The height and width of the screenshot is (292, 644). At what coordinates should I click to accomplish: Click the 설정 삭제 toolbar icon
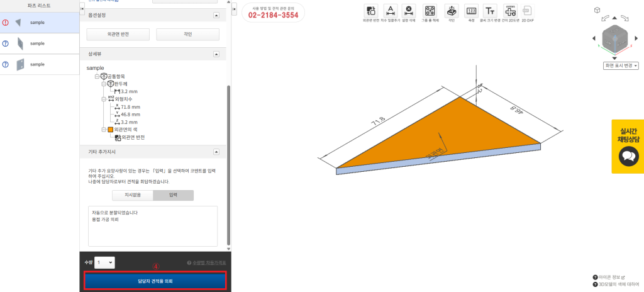(x=409, y=11)
